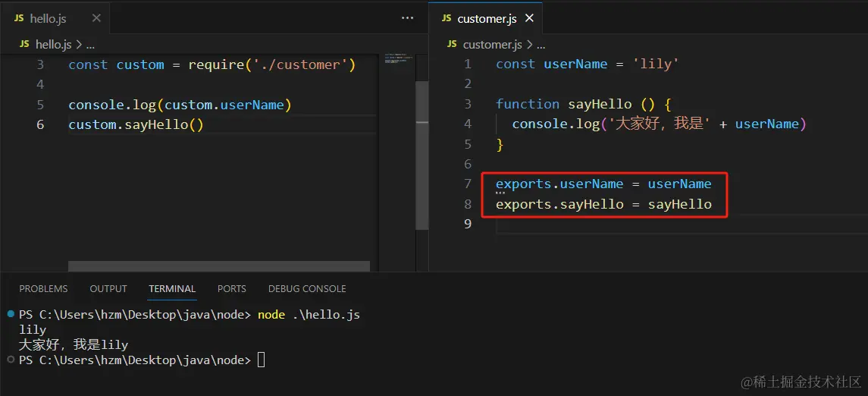868x396 pixels.
Task: Select the customer.js editor tab
Action: pos(485,18)
